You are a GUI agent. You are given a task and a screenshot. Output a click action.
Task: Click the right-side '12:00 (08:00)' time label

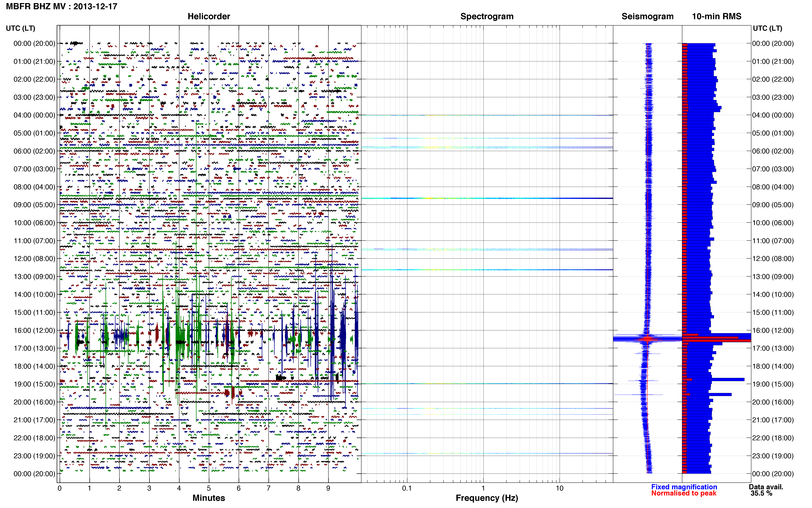click(773, 259)
